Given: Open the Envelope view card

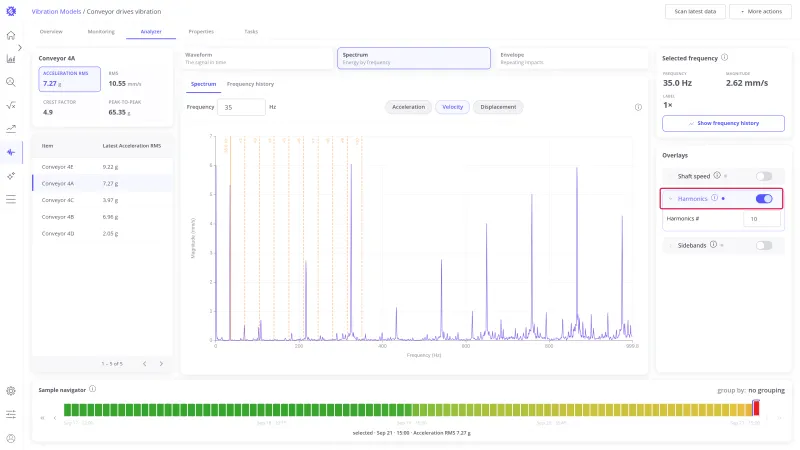Looking at the screenshot, I should tap(571, 58).
